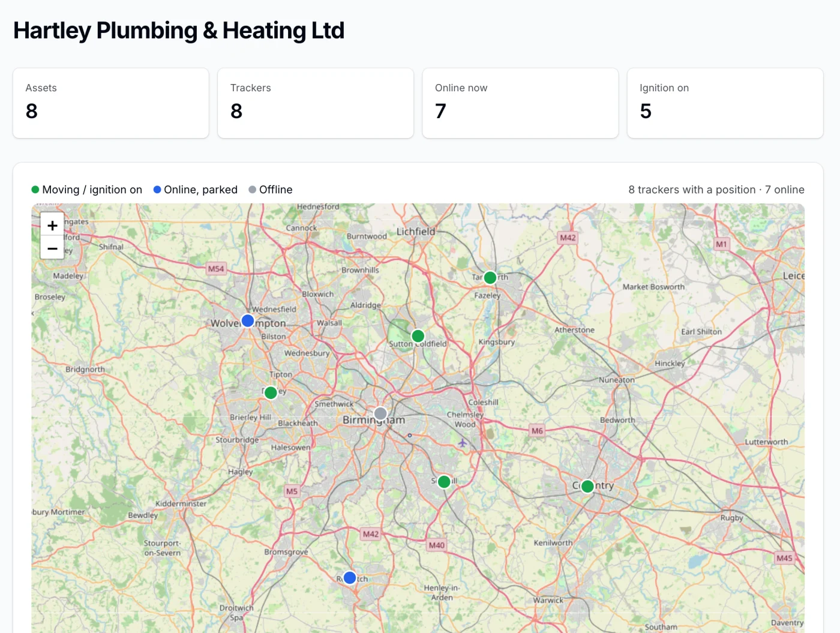Viewport: 840px width, 633px height.
Task: Click the M5 motorway shield on the map
Action: click(292, 491)
